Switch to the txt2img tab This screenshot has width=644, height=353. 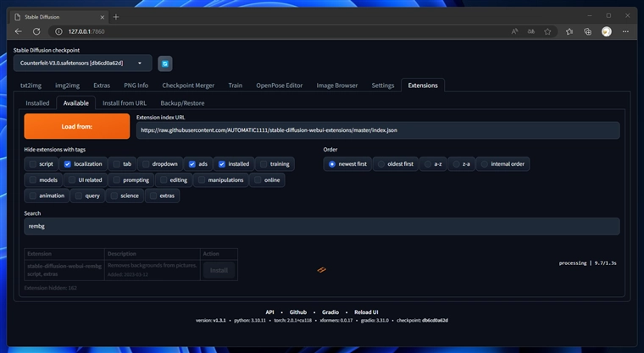[x=31, y=85]
